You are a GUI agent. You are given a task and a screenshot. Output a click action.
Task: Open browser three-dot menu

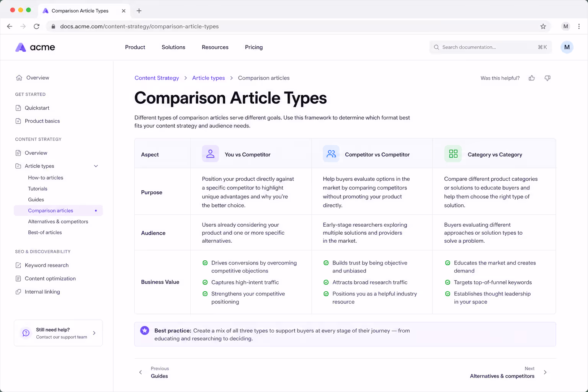(x=579, y=26)
